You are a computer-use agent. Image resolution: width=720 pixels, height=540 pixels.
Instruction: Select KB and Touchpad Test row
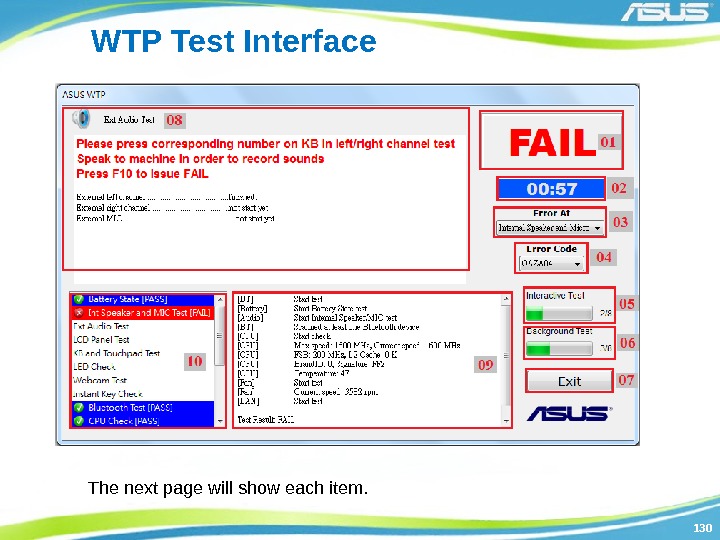[143, 354]
